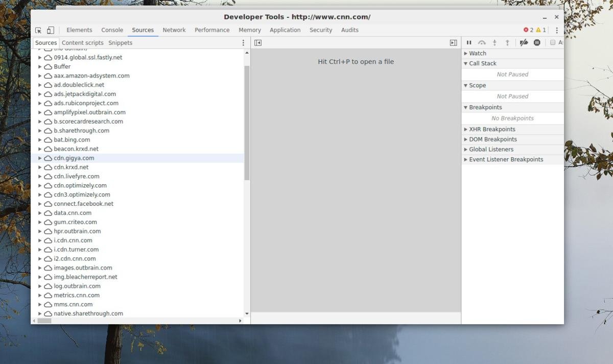Click the Step into icon
This screenshot has width=613, height=364.
494,43
